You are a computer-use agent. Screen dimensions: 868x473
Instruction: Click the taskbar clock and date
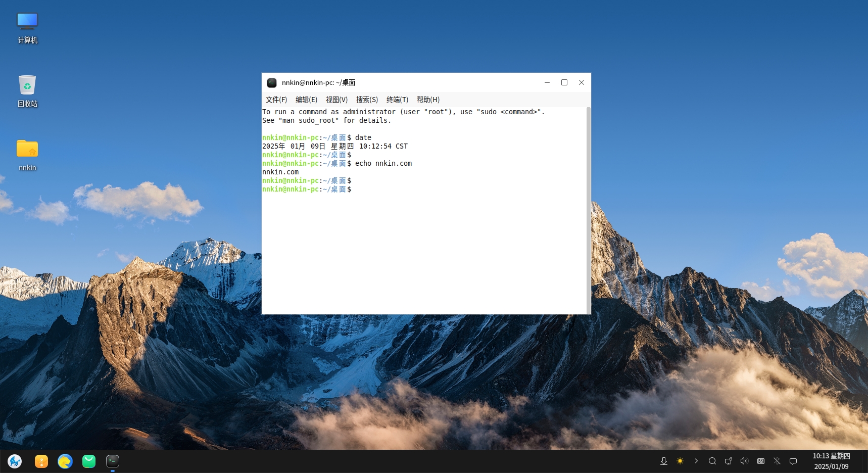point(831,461)
